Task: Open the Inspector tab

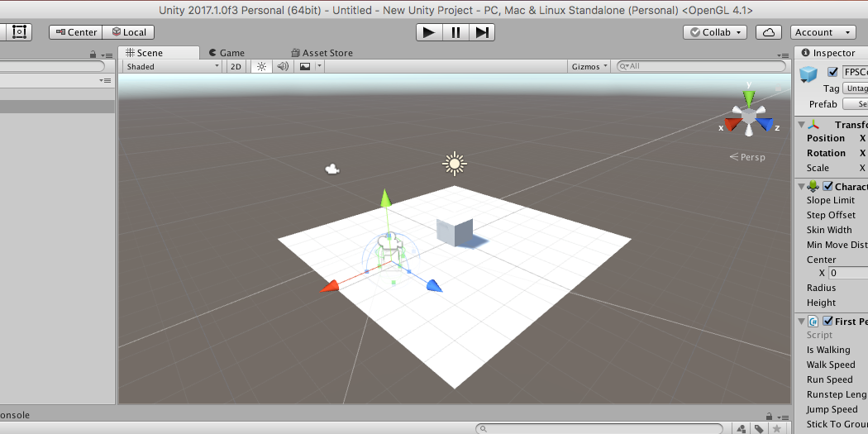Action: [828, 53]
